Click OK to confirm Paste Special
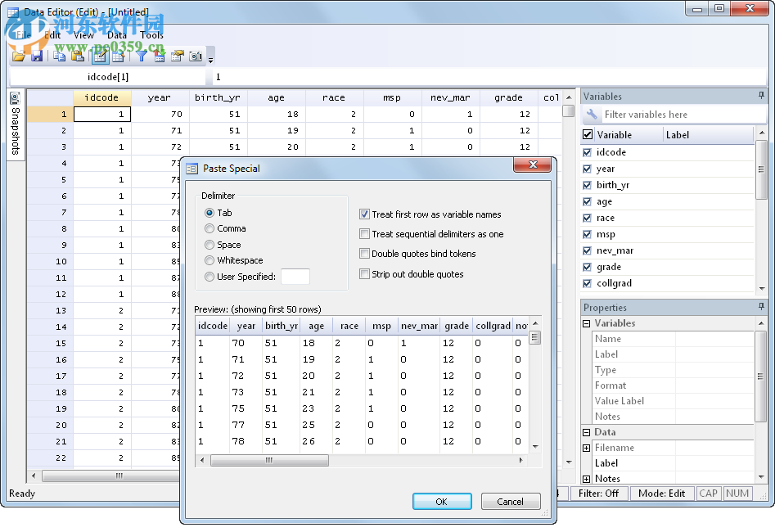 point(442,501)
